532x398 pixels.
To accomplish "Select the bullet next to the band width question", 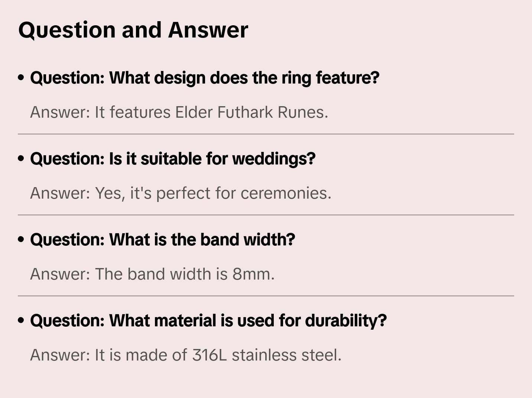I will [x=21, y=239].
